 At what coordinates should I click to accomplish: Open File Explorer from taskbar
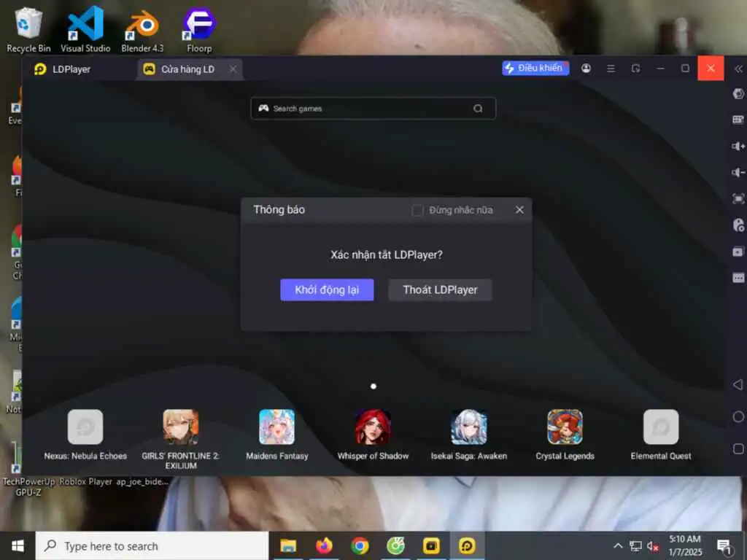point(288,545)
